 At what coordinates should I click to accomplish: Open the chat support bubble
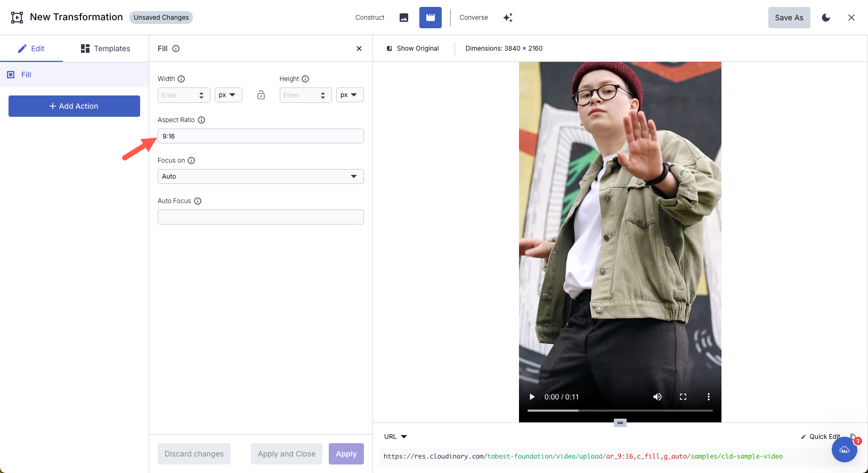(845, 450)
